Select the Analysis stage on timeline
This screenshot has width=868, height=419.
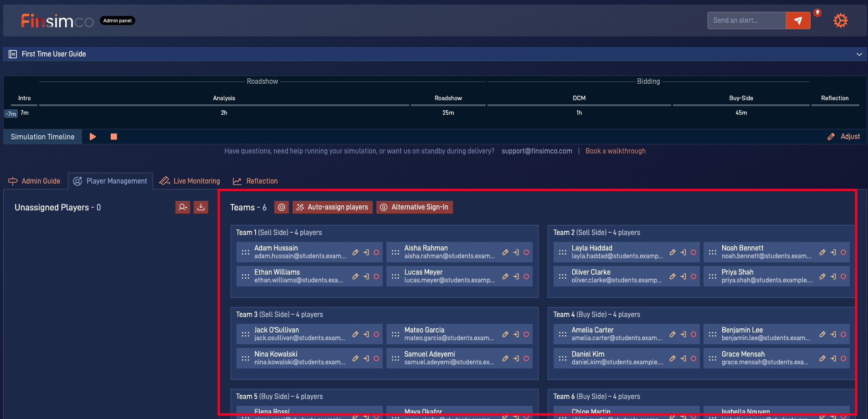224,98
